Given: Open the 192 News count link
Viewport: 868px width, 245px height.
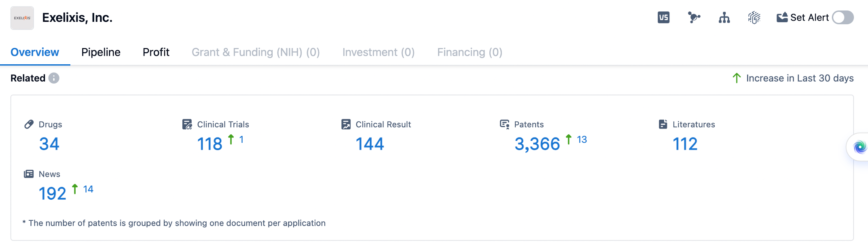Looking at the screenshot, I should click(x=52, y=194).
